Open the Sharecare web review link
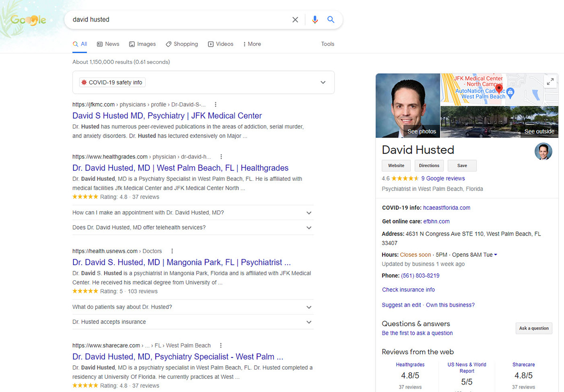This screenshot has height=392, width=564. coord(524,365)
